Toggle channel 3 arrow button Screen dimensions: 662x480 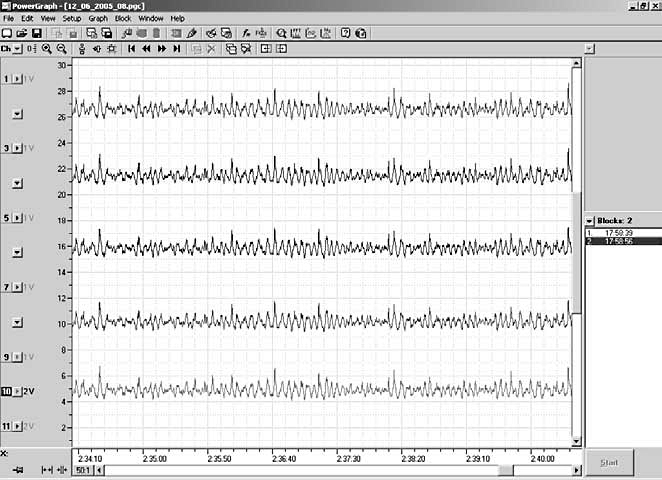click(17, 148)
